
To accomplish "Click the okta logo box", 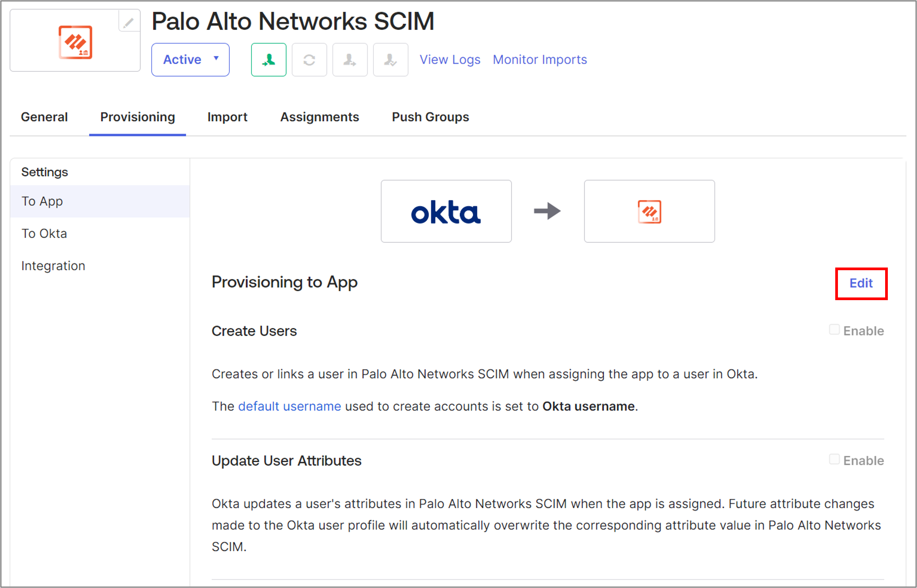I will [x=446, y=211].
